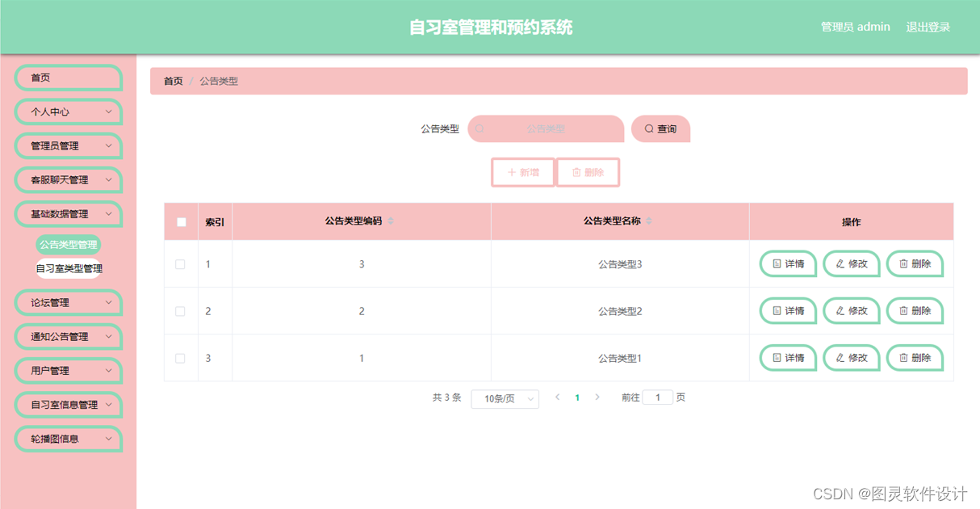The image size is (980, 509).
Task: Open the 10条/页 page size dropdown
Action: (505, 398)
